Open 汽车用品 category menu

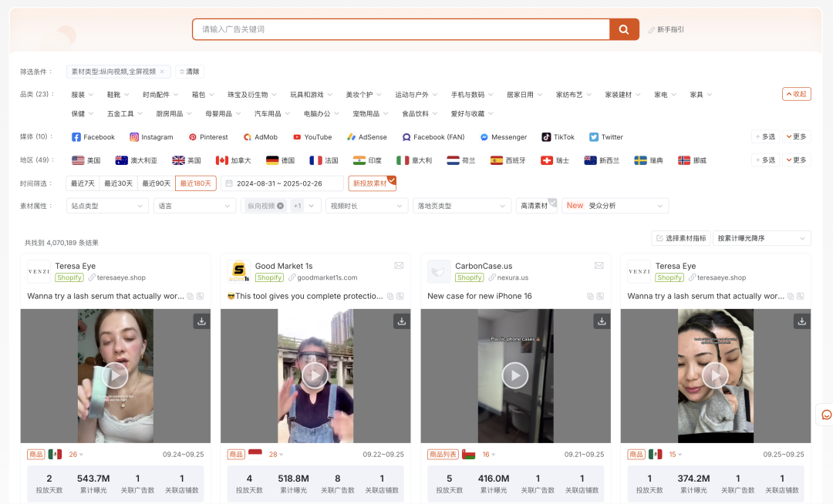coord(272,113)
